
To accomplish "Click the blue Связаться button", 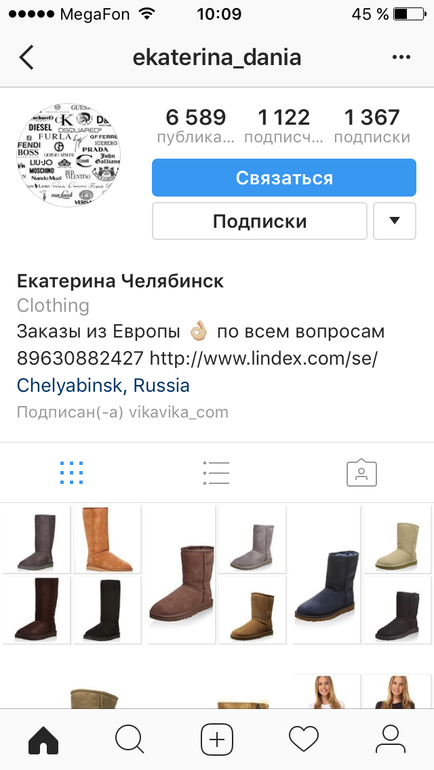I will coord(284,178).
